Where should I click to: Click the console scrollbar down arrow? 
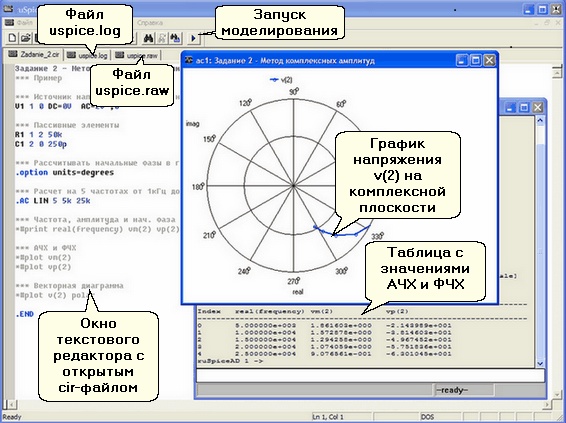(540, 363)
